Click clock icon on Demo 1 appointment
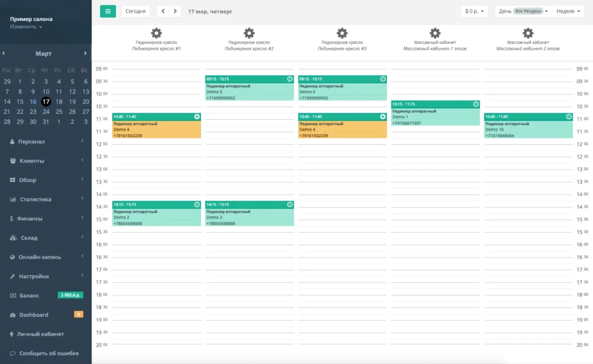This screenshot has height=364, width=593. click(x=476, y=104)
